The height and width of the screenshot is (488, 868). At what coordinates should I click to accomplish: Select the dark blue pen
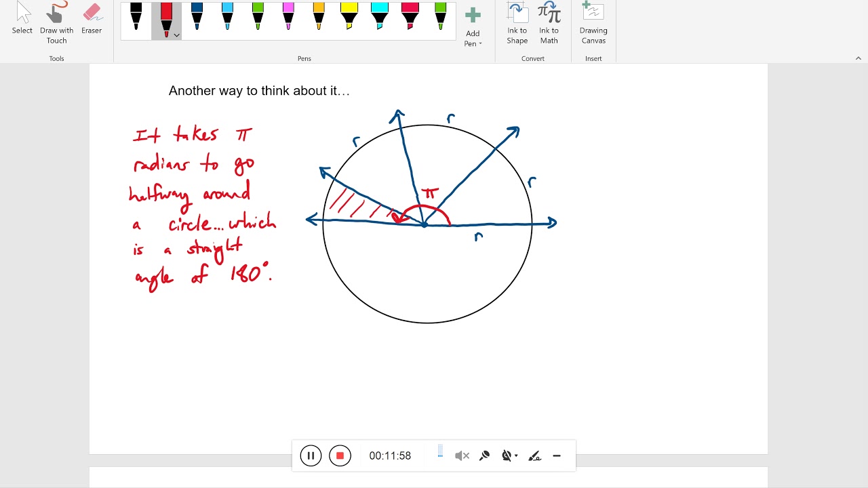tap(197, 17)
